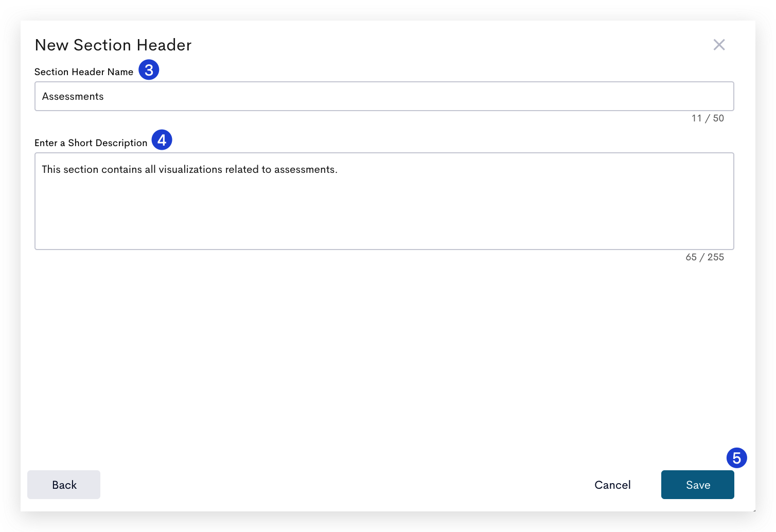Screen dimensions: 776x532
Task: Click the 'Enter a Short Description' label
Action: pyautogui.click(x=91, y=143)
